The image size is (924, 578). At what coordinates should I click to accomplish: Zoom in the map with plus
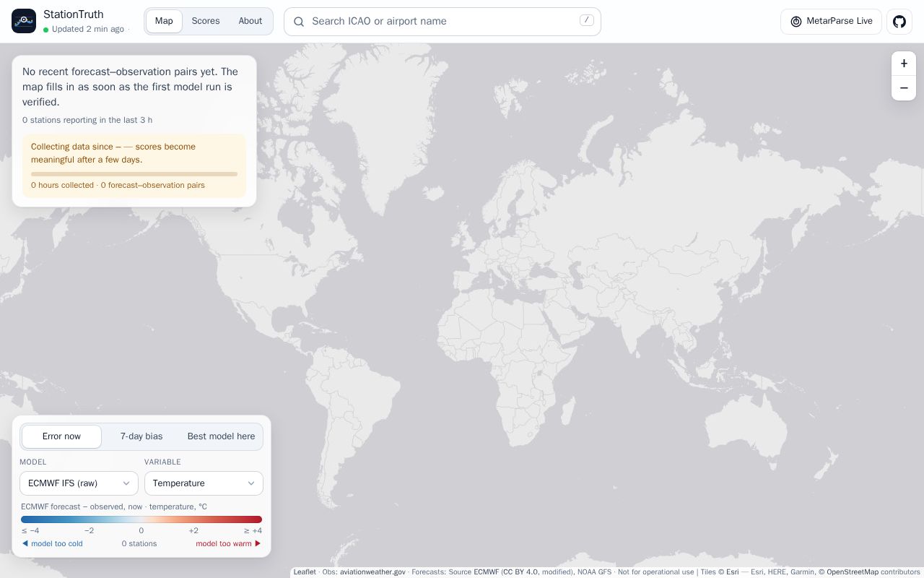[x=904, y=64]
